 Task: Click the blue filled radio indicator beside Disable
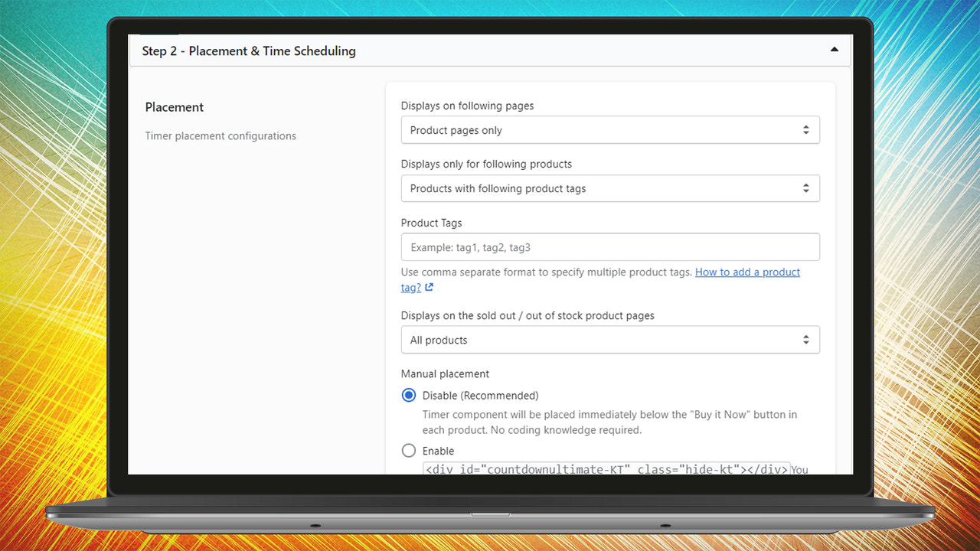pyautogui.click(x=408, y=395)
